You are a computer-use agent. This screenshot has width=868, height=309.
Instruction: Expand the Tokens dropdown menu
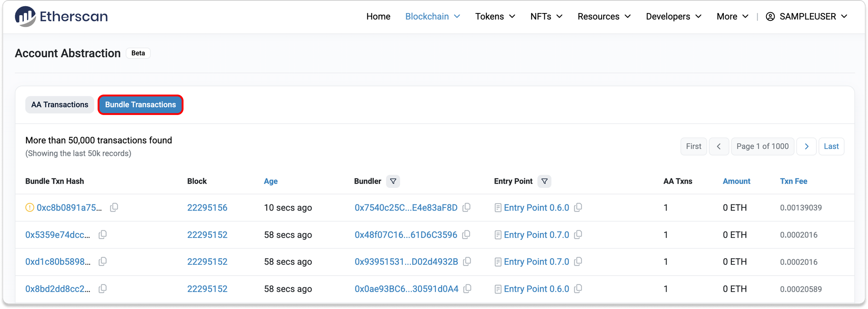pos(495,16)
